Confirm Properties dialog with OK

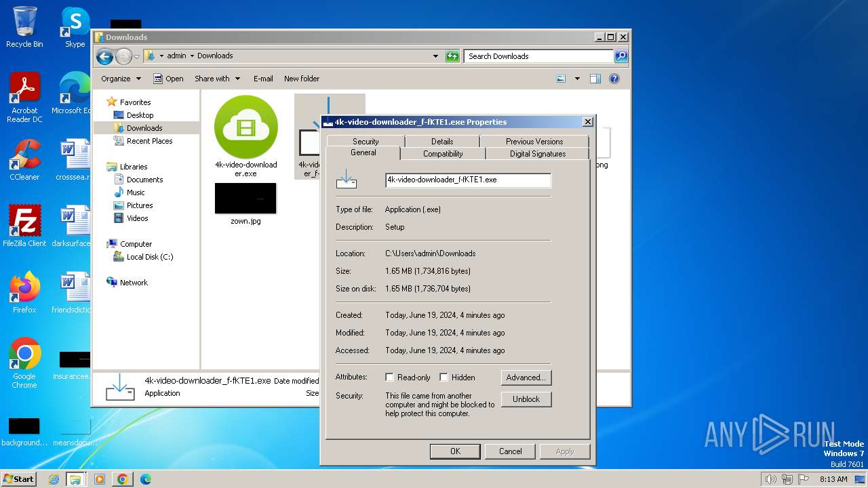[x=455, y=451]
